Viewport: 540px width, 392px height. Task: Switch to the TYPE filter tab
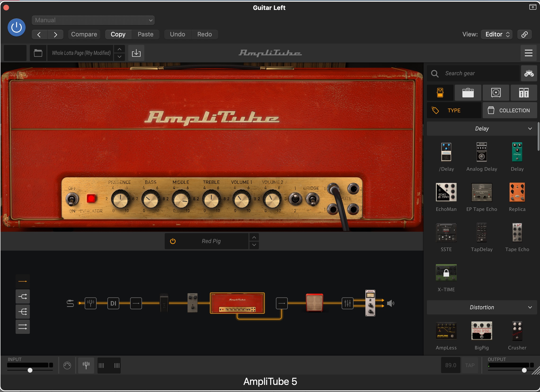coord(454,110)
